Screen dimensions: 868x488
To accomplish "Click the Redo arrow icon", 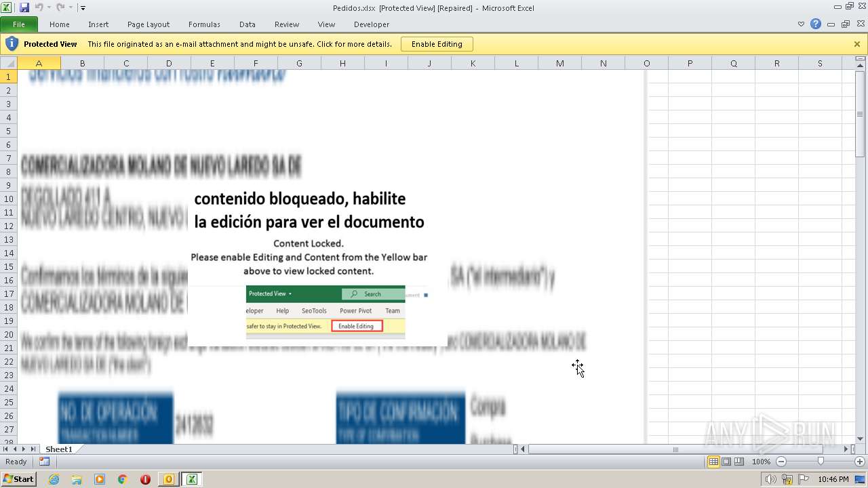I will tap(60, 7).
